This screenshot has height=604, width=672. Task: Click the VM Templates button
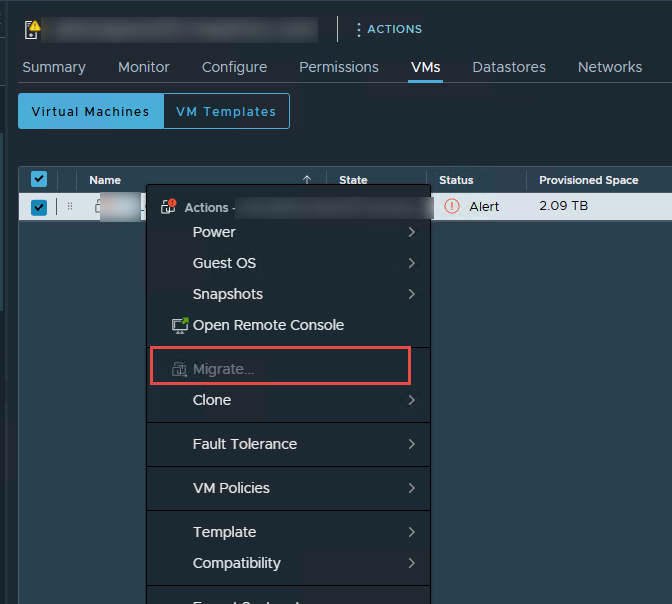[x=226, y=111]
